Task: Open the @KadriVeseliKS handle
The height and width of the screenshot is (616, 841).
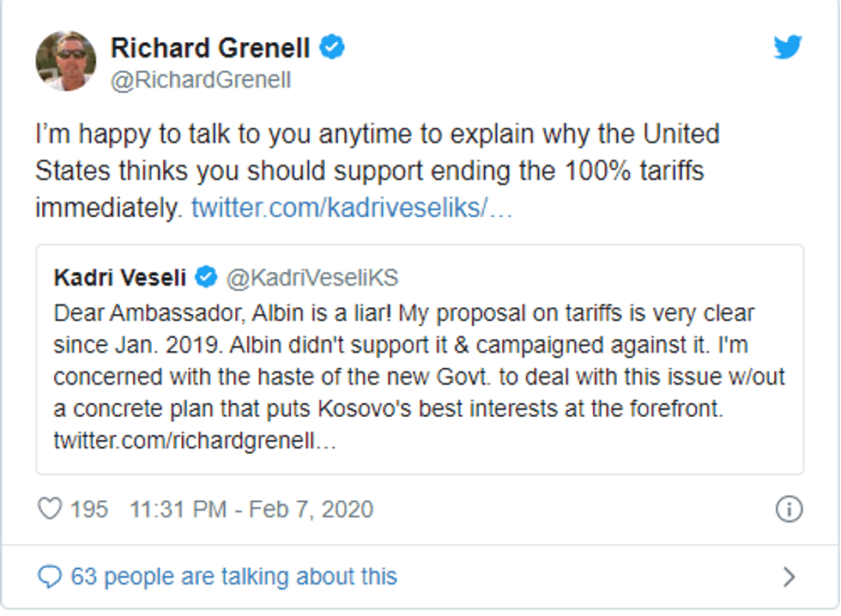Action: tap(312, 278)
